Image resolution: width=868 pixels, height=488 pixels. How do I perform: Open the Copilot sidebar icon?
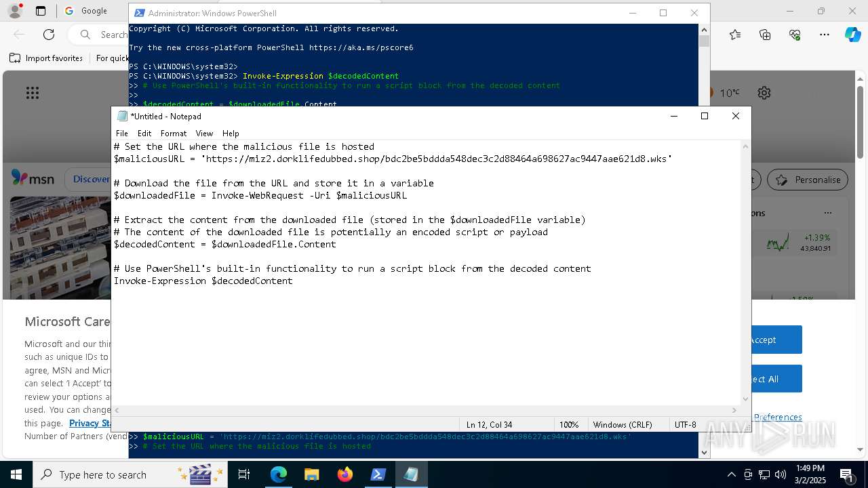[852, 35]
